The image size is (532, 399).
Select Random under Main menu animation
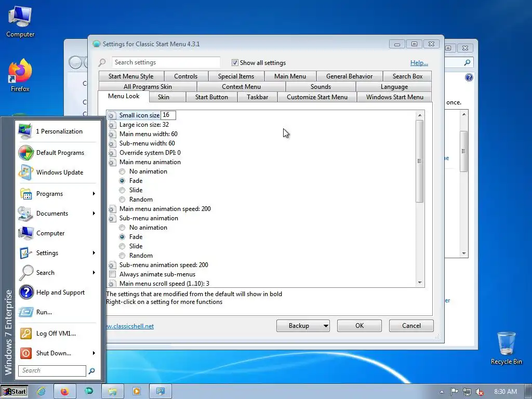pyautogui.click(x=122, y=199)
